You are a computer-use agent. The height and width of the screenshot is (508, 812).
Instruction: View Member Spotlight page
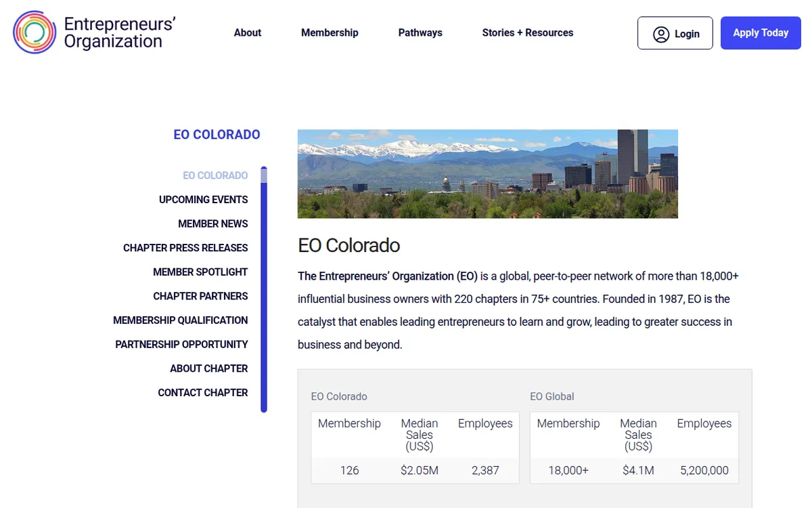pyautogui.click(x=200, y=272)
